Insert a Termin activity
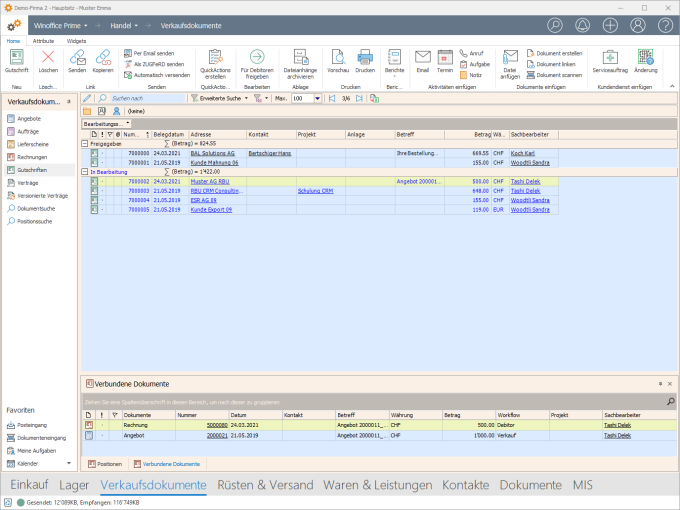 tap(445, 58)
